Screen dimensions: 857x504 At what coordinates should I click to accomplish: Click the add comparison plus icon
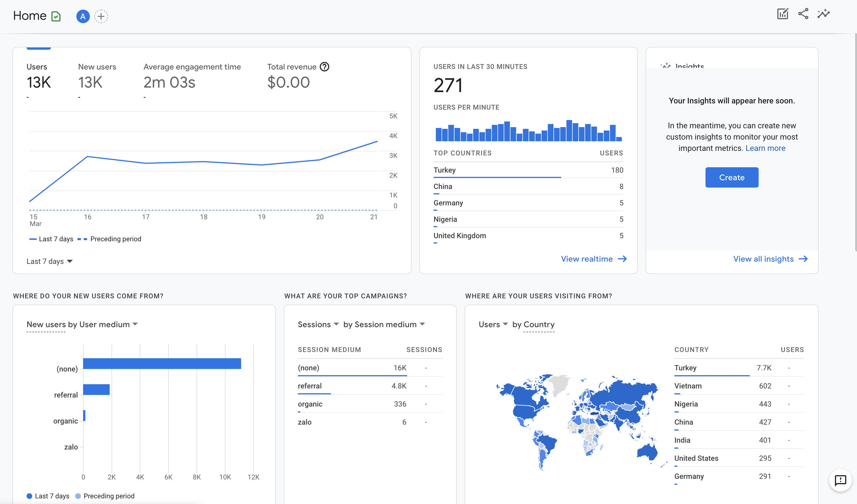point(101,16)
